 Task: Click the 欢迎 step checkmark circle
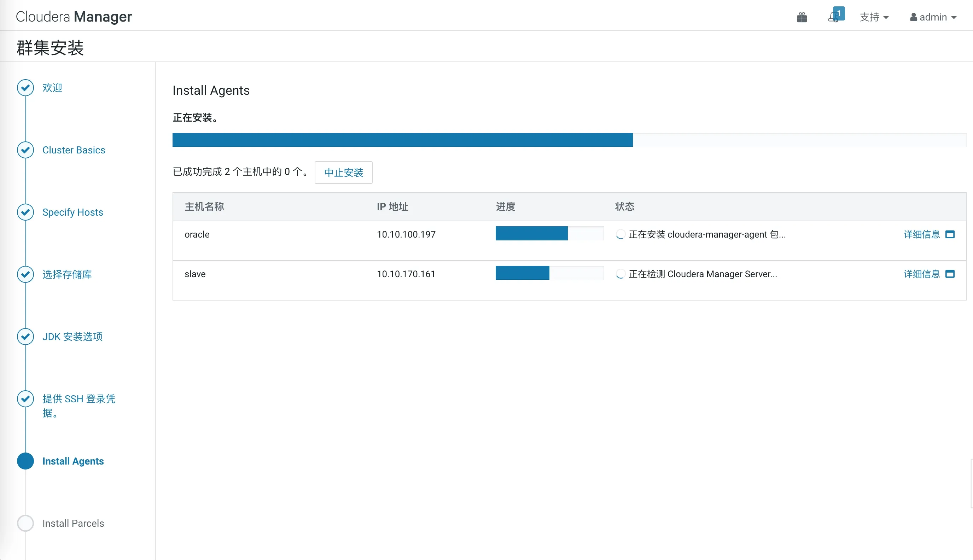coord(25,87)
